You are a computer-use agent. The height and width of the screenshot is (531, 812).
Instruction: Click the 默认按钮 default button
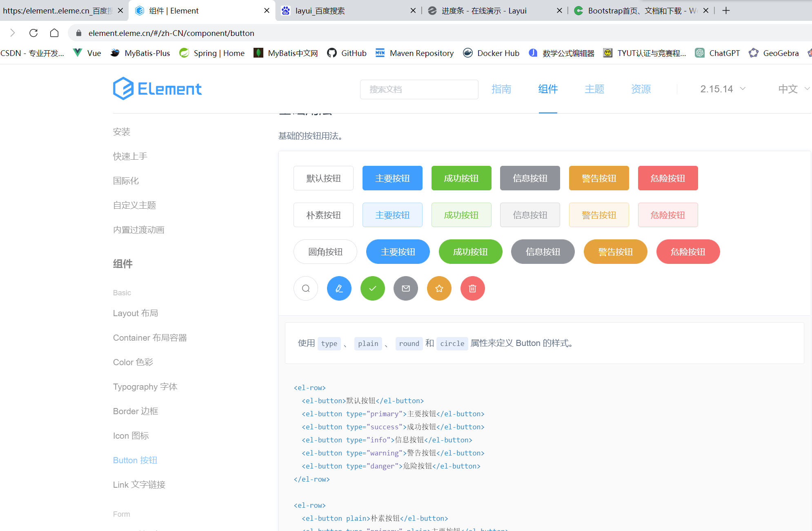point(323,178)
